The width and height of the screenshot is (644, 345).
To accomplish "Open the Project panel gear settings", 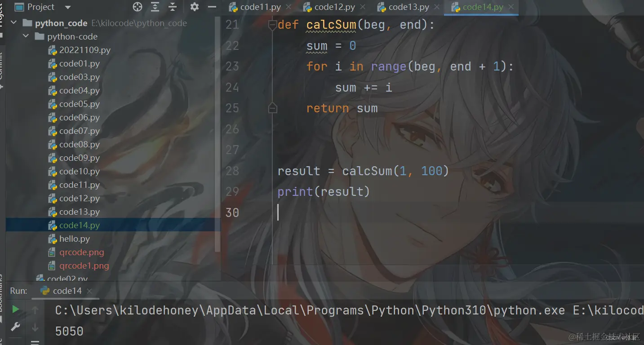I will coord(194,7).
